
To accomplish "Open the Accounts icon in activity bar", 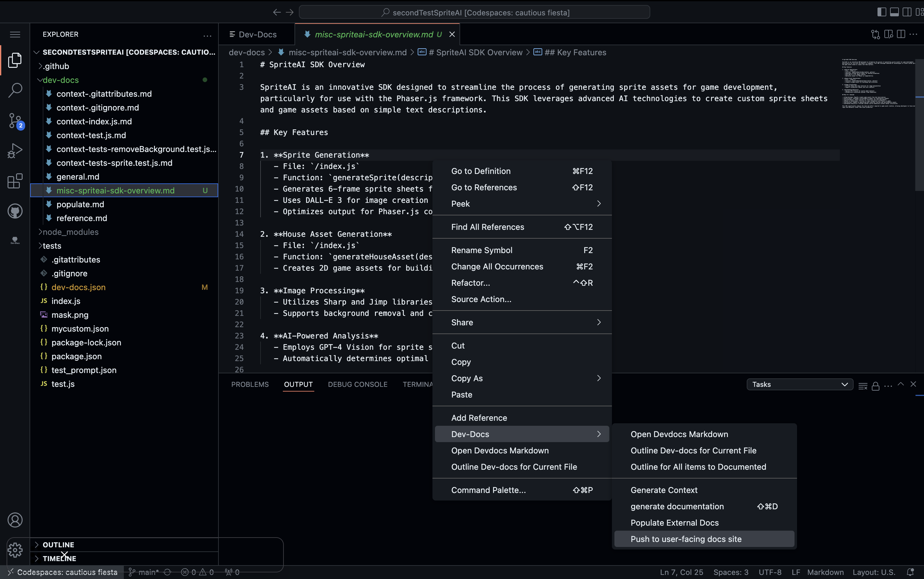I will [x=15, y=520].
